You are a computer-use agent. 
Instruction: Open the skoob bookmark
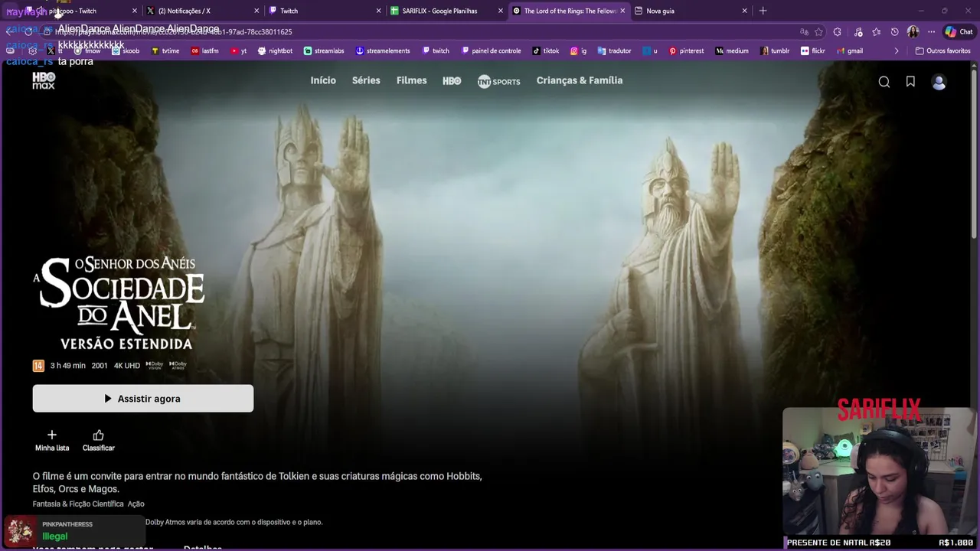pos(126,51)
